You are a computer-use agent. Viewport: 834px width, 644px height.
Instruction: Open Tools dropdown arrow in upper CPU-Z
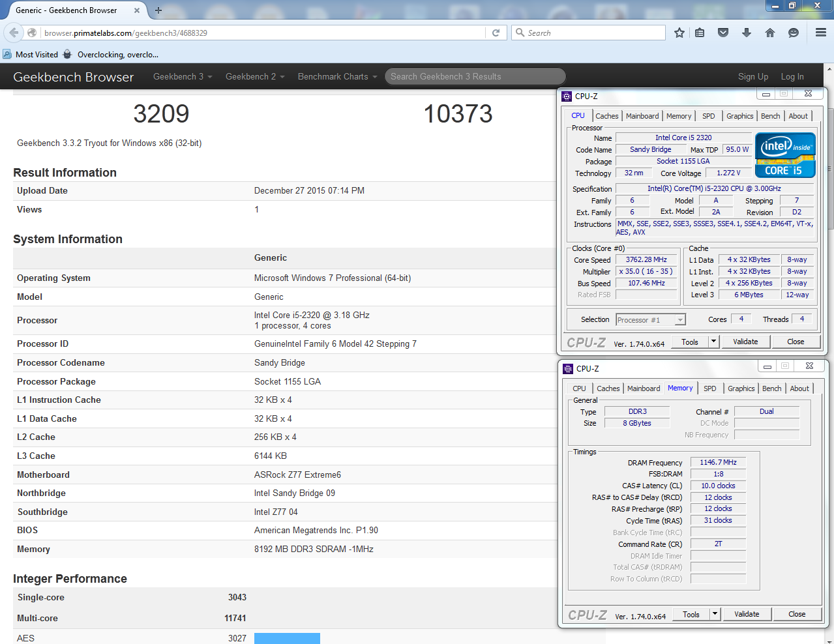(713, 342)
